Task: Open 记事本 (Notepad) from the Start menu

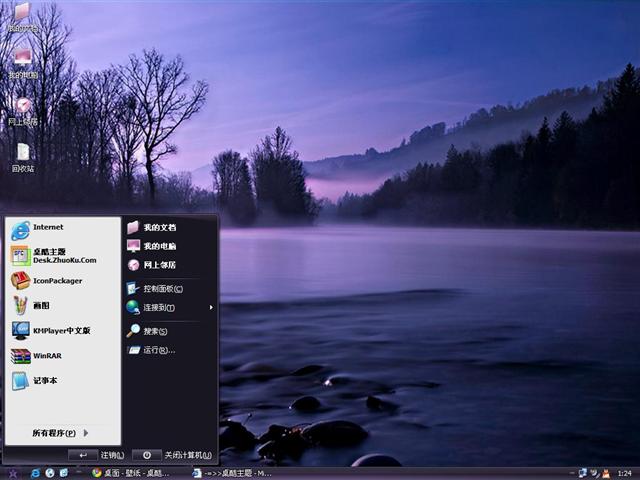Action: point(63,380)
